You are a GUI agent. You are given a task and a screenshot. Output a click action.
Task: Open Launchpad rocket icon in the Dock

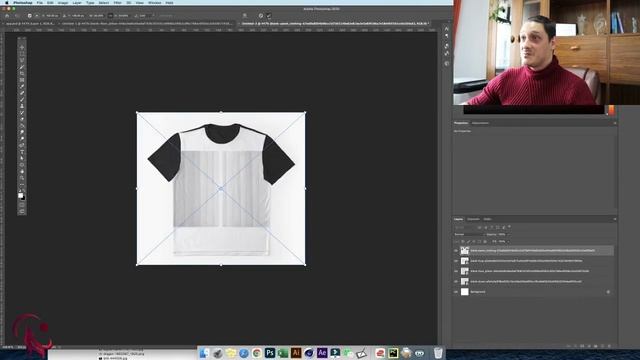pos(218,353)
